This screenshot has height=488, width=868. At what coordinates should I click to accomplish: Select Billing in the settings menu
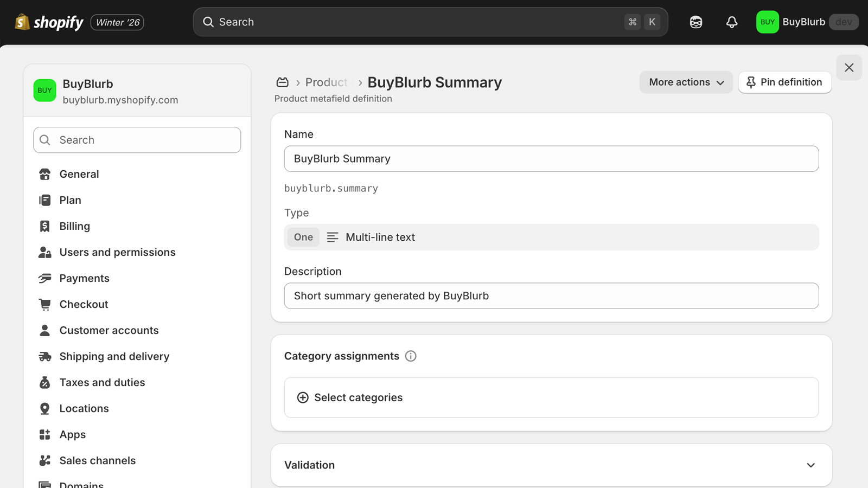[74, 226]
